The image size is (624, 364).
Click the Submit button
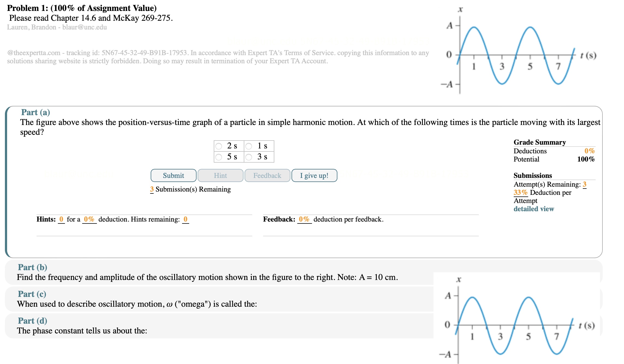173,175
